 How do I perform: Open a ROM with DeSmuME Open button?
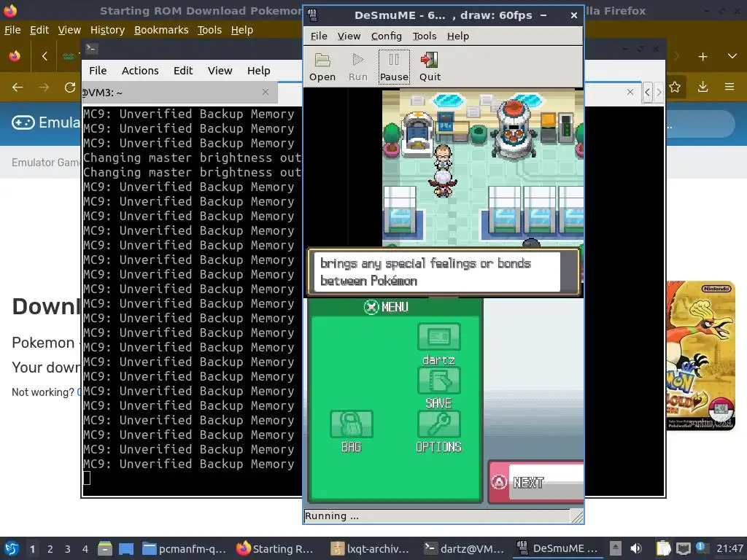coord(322,67)
